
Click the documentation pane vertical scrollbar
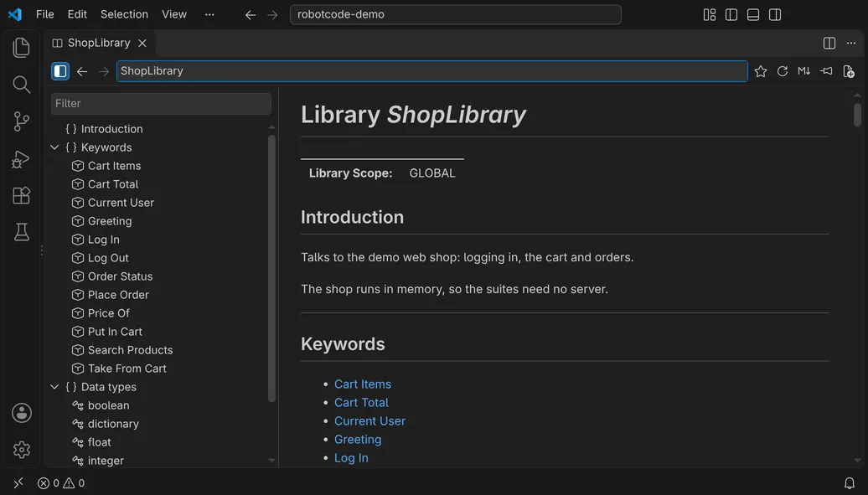pos(857,116)
